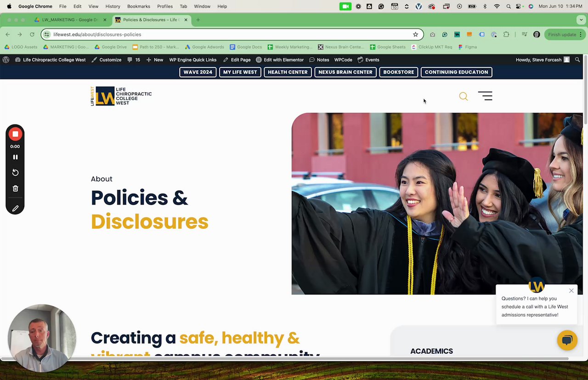Open the chat bubble widget
This screenshot has height=380, width=588.
[x=567, y=340]
